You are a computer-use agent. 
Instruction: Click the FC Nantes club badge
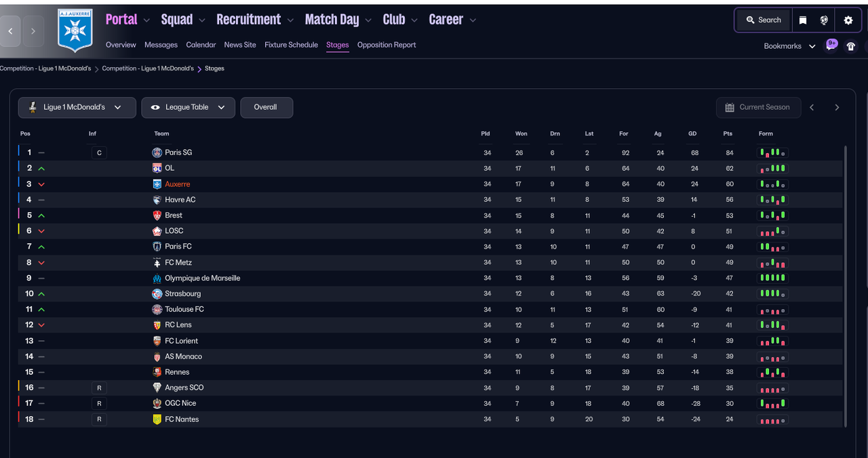(157, 419)
